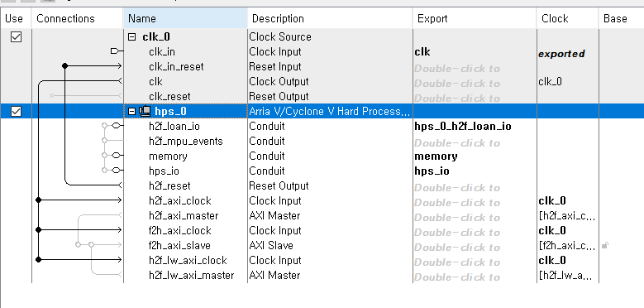Uncheck the Use checkbox for clk_0
Image resolution: width=644 pixels, height=308 pixels.
[16, 37]
